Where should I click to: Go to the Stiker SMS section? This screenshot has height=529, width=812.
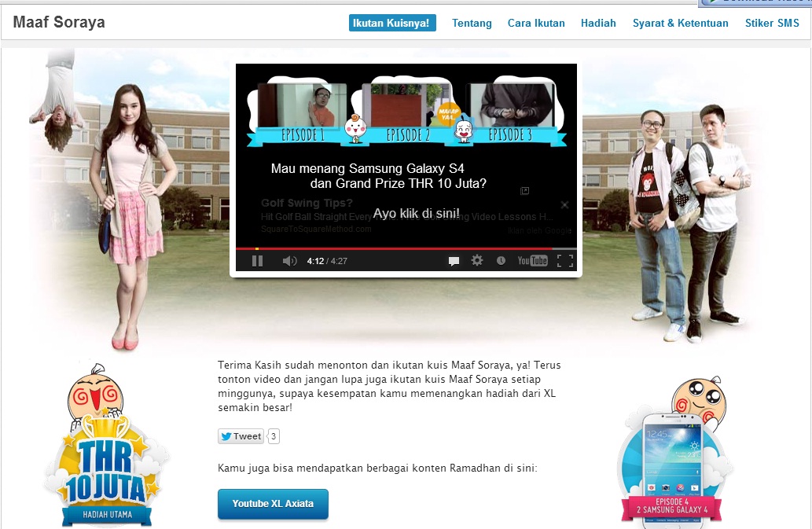pyautogui.click(x=771, y=23)
